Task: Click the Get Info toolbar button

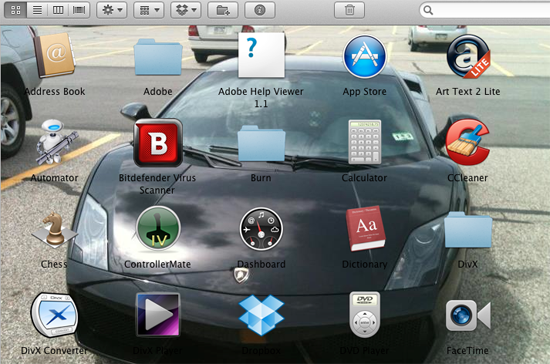Action: pos(260,10)
